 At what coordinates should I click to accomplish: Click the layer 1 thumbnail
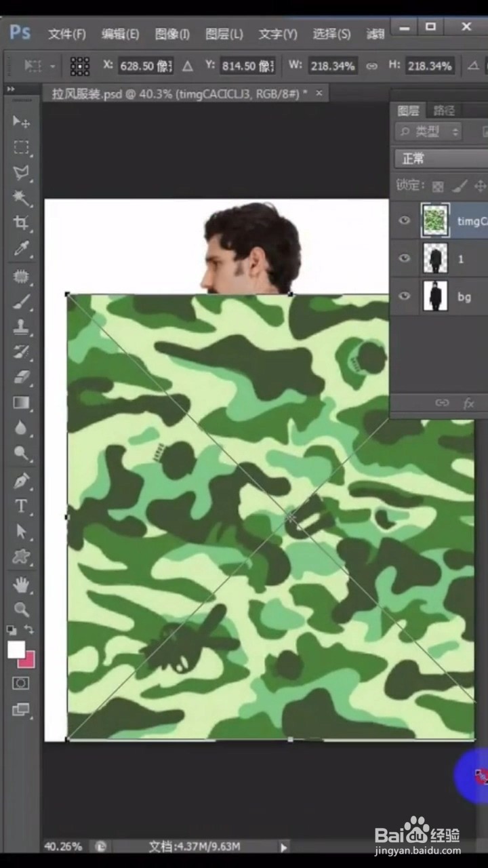pos(434,258)
